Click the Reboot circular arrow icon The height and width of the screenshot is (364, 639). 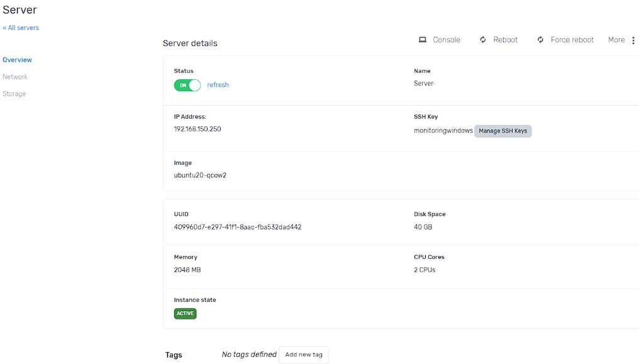coord(483,40)
